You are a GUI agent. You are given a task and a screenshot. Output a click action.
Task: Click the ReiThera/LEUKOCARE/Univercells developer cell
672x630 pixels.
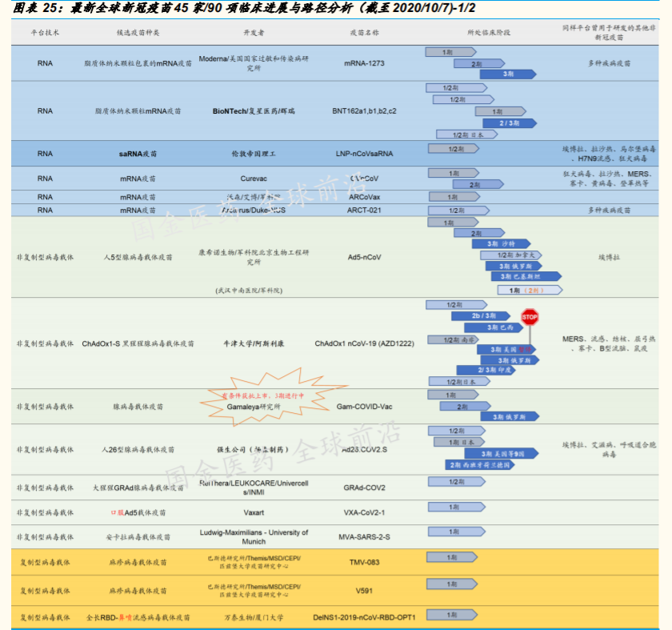point(254,488)
